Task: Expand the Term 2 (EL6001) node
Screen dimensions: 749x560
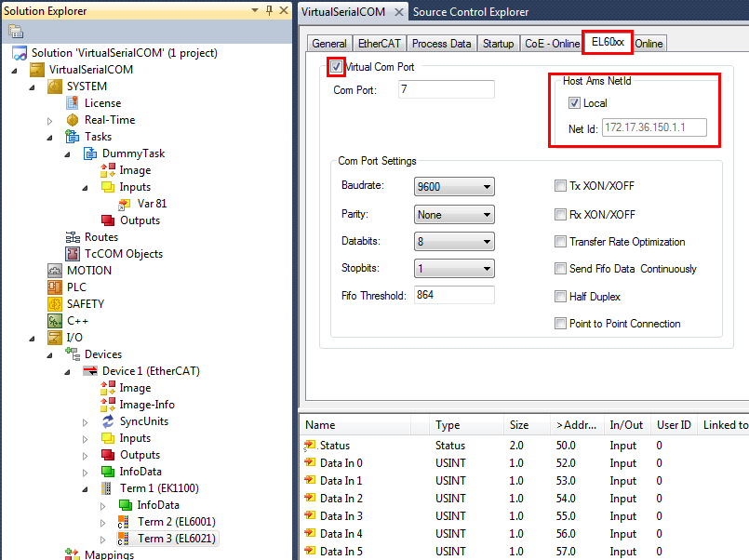Action: (x=102, y=523)
